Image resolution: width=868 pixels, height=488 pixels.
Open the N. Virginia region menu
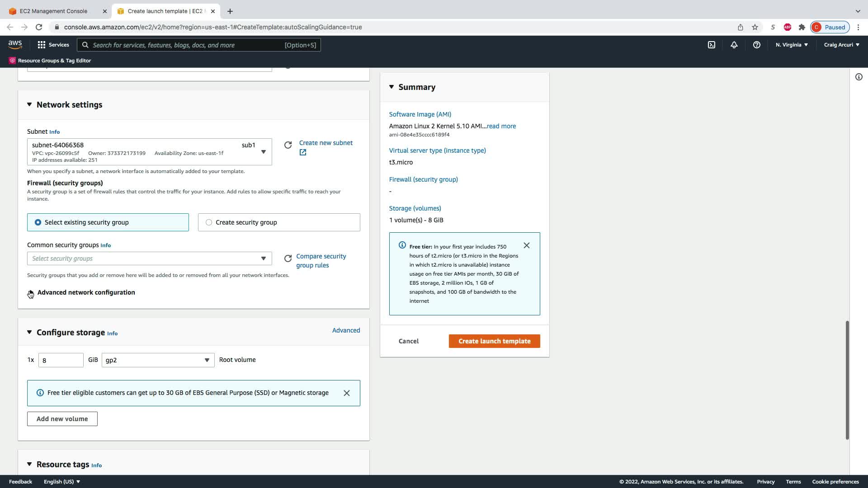click(792, 45)
